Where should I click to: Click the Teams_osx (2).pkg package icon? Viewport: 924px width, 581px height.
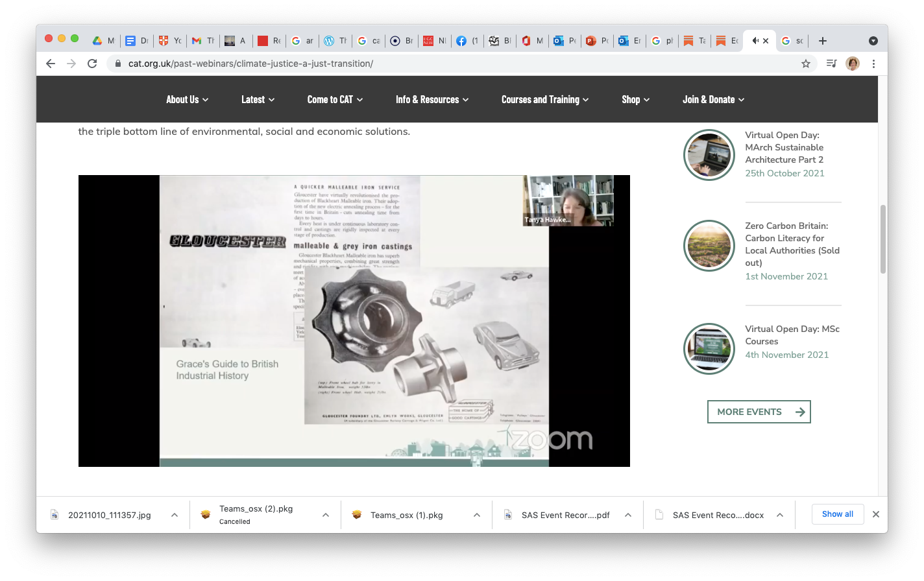[206, 515]
